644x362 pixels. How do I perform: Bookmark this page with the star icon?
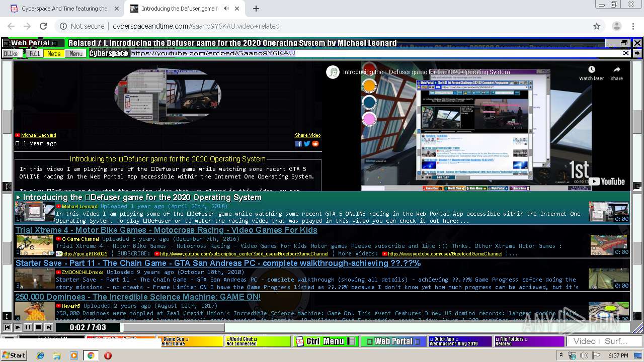pyautogui.click(x=597, y=26)
